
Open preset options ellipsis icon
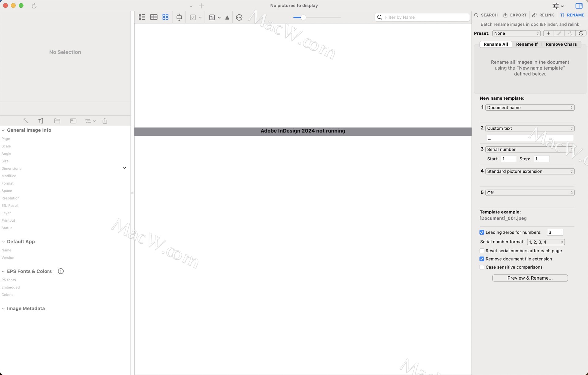(581, 33)
